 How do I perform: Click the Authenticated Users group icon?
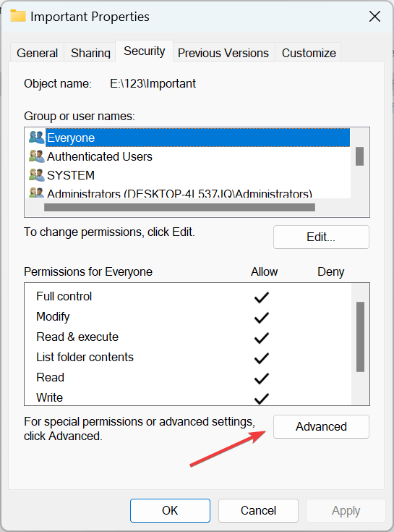click(x=37, y=156)
